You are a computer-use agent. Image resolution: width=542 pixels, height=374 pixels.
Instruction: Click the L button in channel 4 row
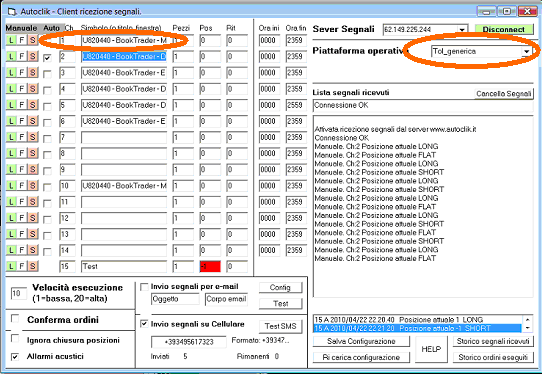point(11,88)
